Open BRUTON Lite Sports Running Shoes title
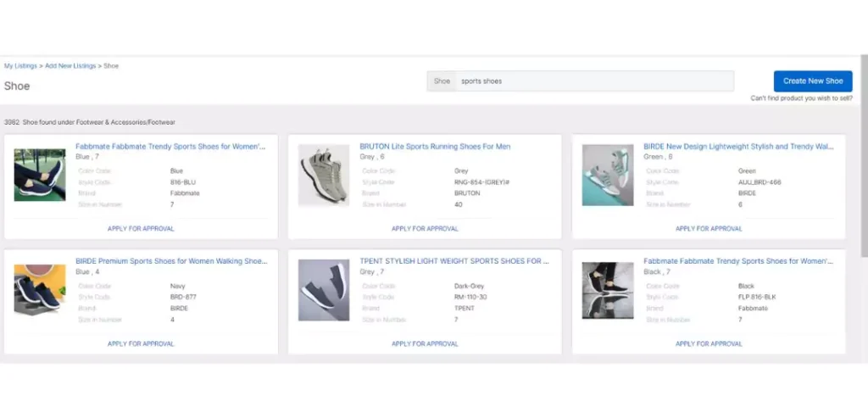868x418 pixels. tap(435, 147)
